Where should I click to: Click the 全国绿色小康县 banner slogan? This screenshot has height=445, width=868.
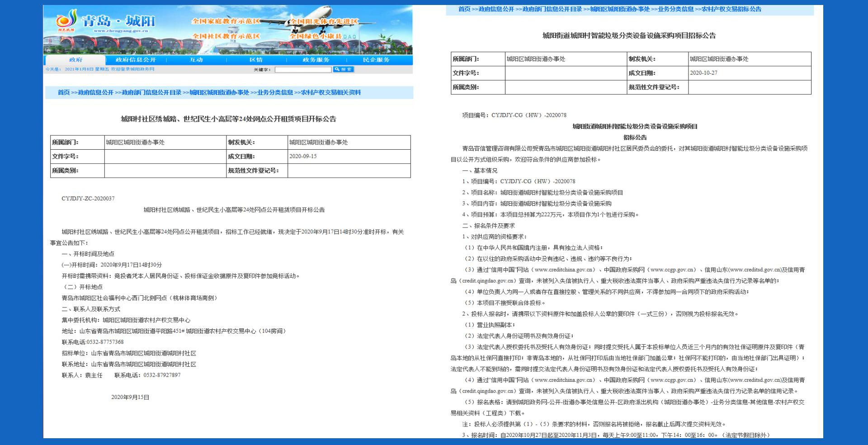pos(315,36)
